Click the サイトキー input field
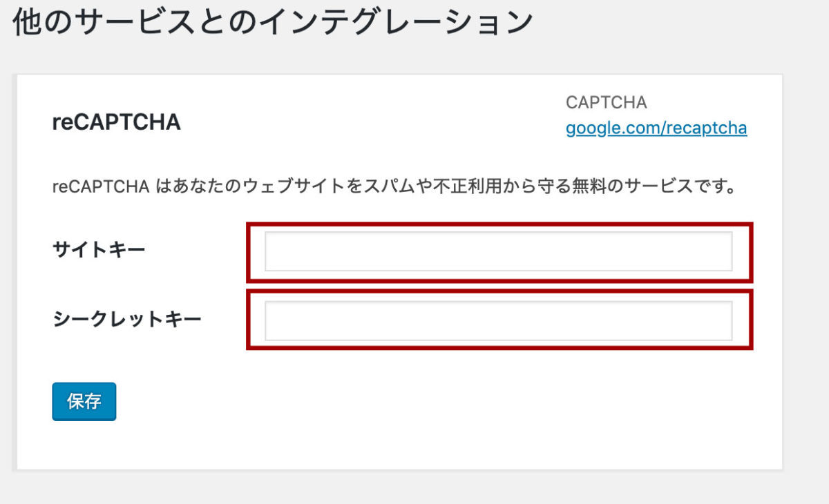The width and height of the screenshot is (829, 504). [498, 251]
